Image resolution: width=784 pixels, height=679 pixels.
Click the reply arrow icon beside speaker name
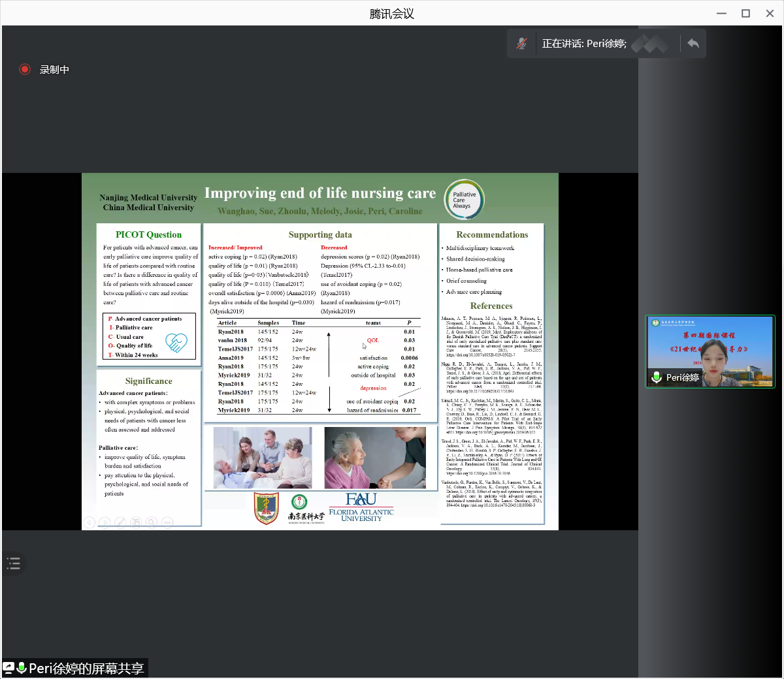[x=693, y=44]
